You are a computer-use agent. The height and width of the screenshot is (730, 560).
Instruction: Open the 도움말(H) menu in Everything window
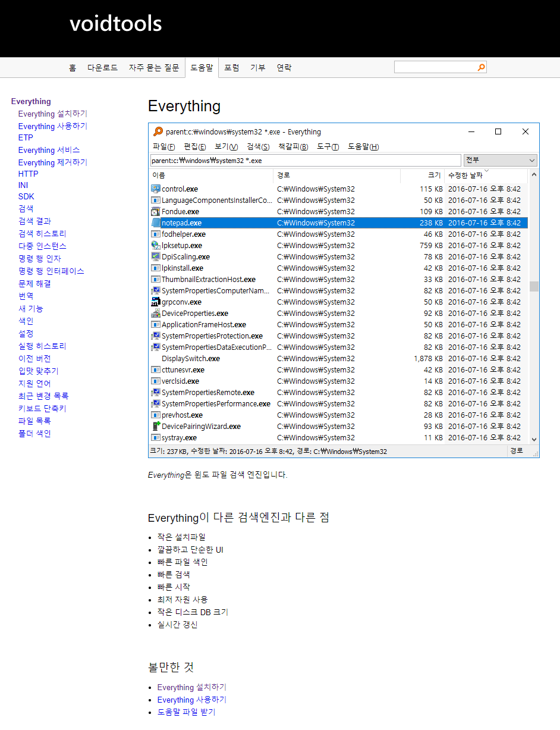(363, 147)
